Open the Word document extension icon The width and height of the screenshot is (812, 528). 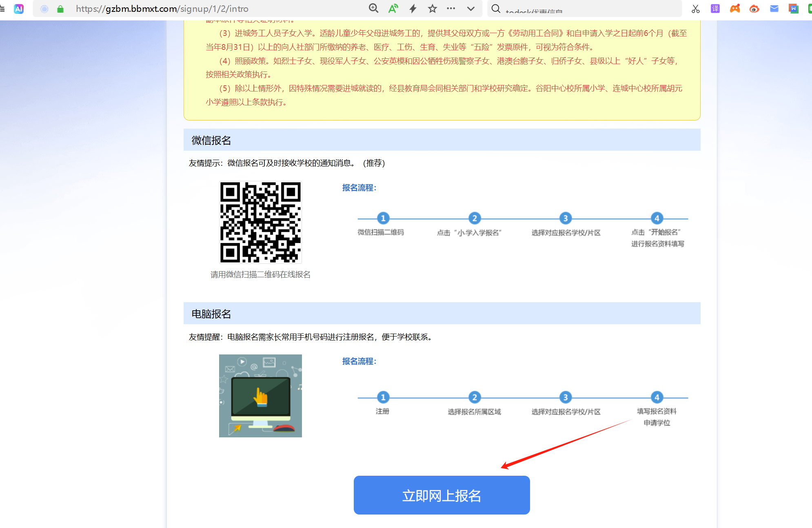pos(794,9)
